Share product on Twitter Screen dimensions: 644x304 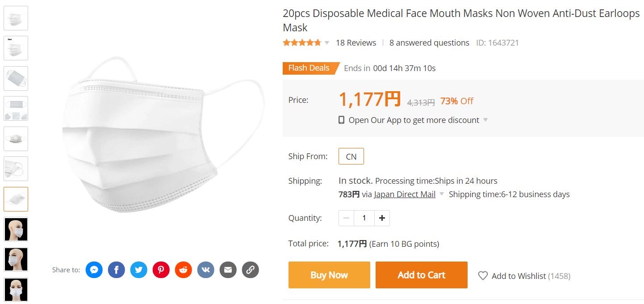(139, 270)
